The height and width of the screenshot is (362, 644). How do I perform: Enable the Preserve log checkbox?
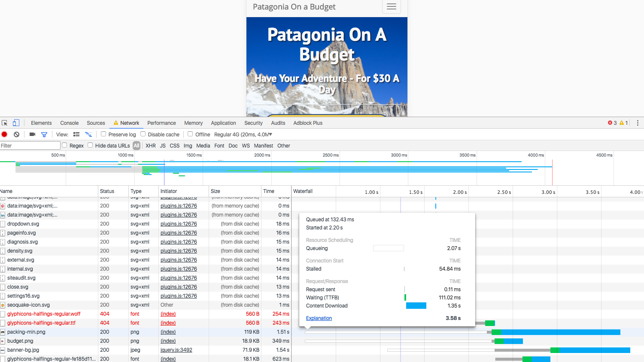103,134
